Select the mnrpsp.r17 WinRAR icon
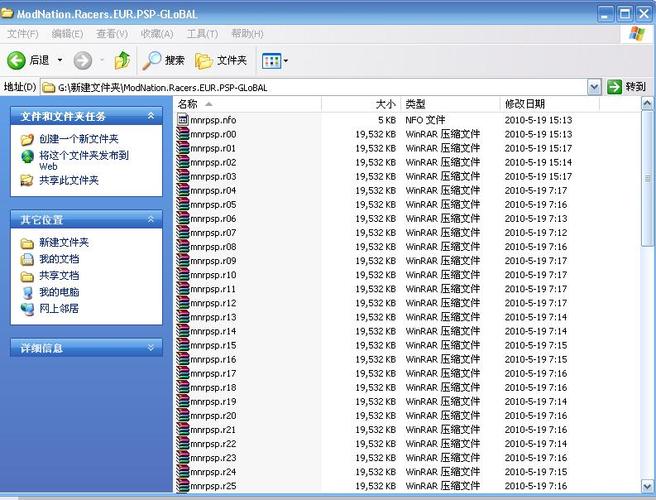The image size is (656, 500). coord(182,374)
